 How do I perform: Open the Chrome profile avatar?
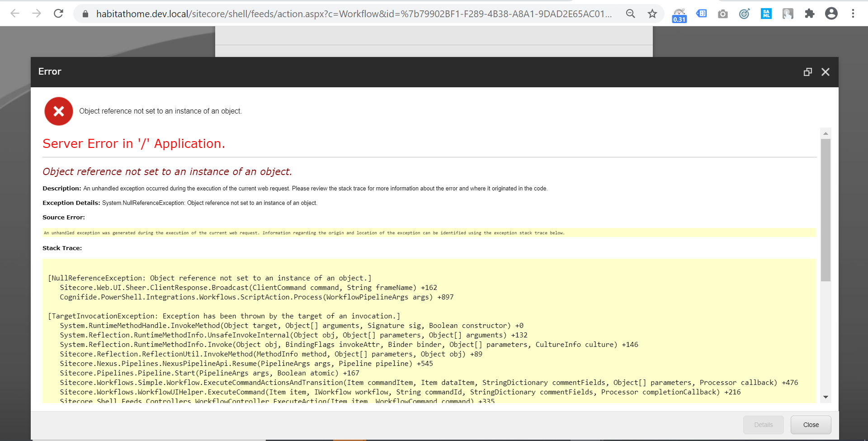(831, 14)
